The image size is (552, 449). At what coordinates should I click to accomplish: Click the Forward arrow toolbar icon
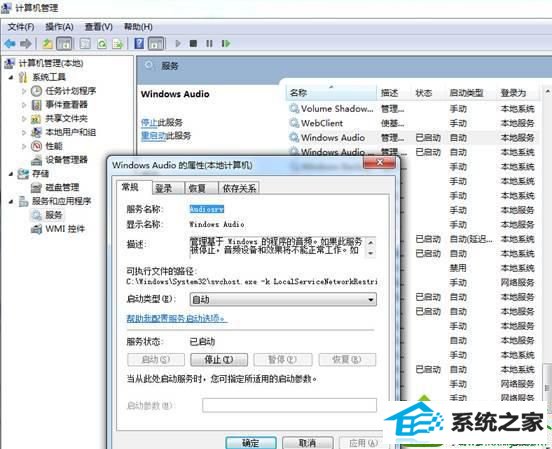tap(26, 43)
